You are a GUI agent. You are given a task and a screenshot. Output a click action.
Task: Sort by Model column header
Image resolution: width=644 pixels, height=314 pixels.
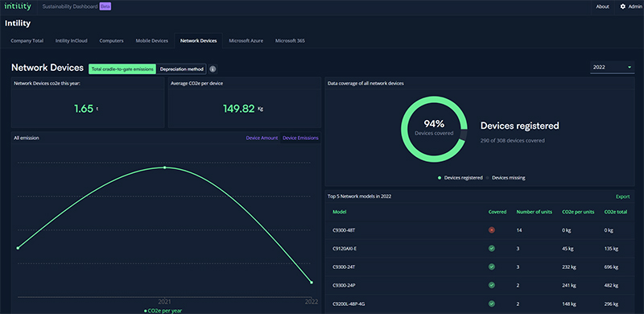pyautogui.click(x=339, y=212)
